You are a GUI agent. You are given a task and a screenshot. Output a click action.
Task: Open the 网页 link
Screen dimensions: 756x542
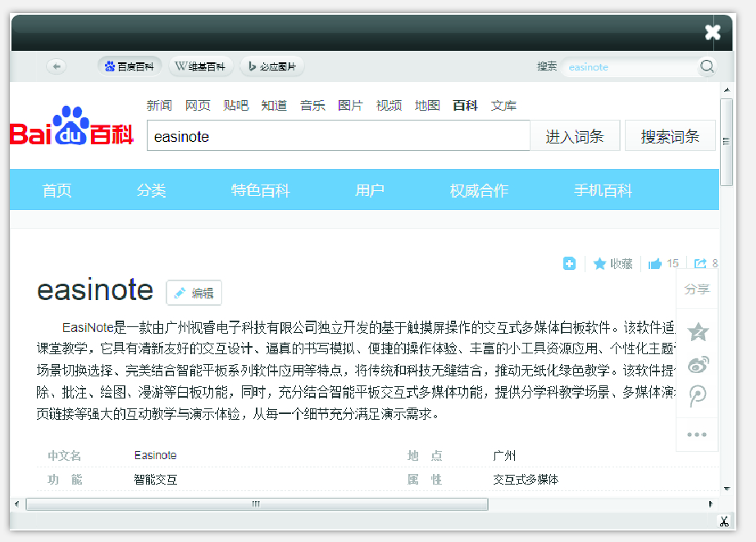click(198, 105)
